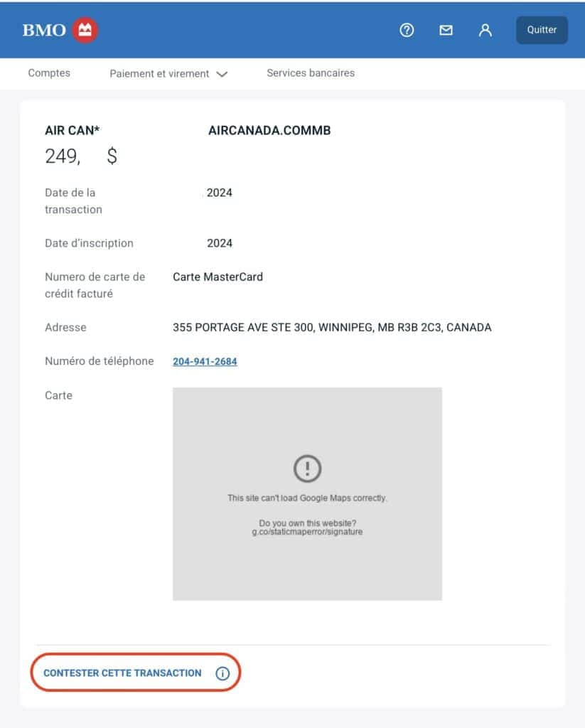Click the 355 Portage Ave address text
Viewport: 585px width, 728px height.
coord(332,328)
